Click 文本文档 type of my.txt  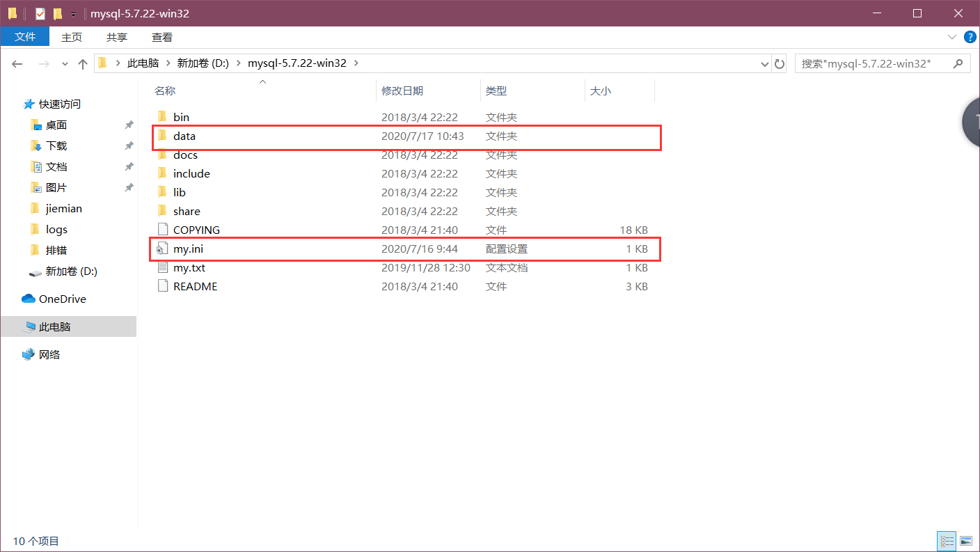click(507, 267)
